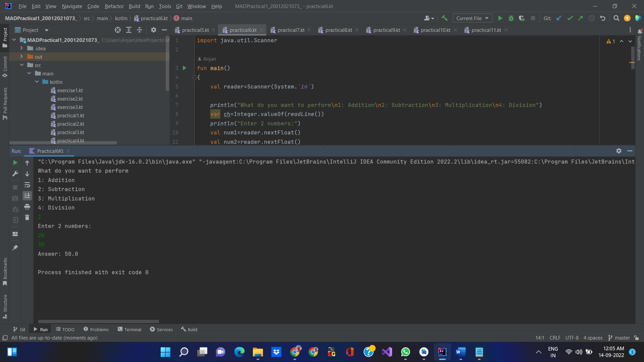The width and height of the screenshot is (644, 362).
Task: Open Run console settings with gear icon
Action: pos(619,151)
